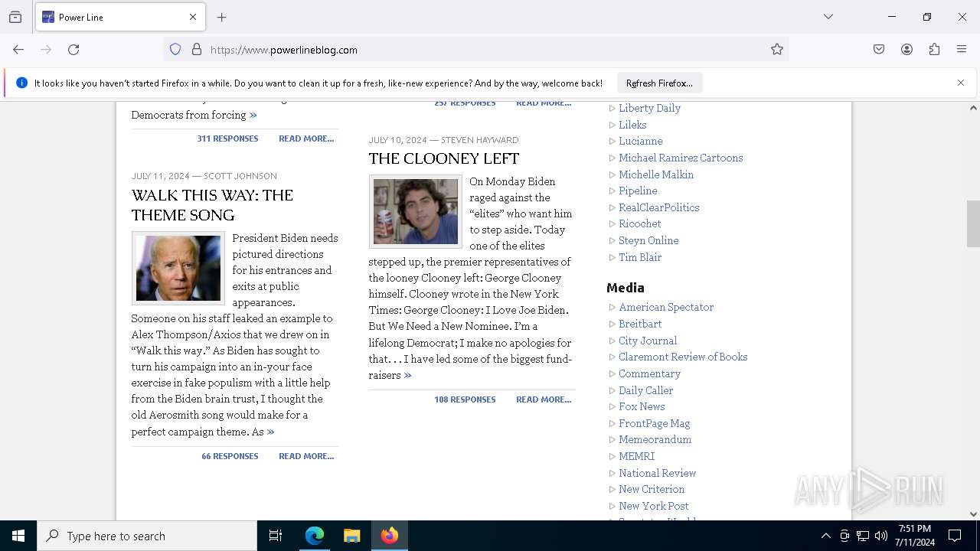The height and width of the screenshot is (551, 980).
Task: Open Task View on taskbar
Action: [276, 536]
